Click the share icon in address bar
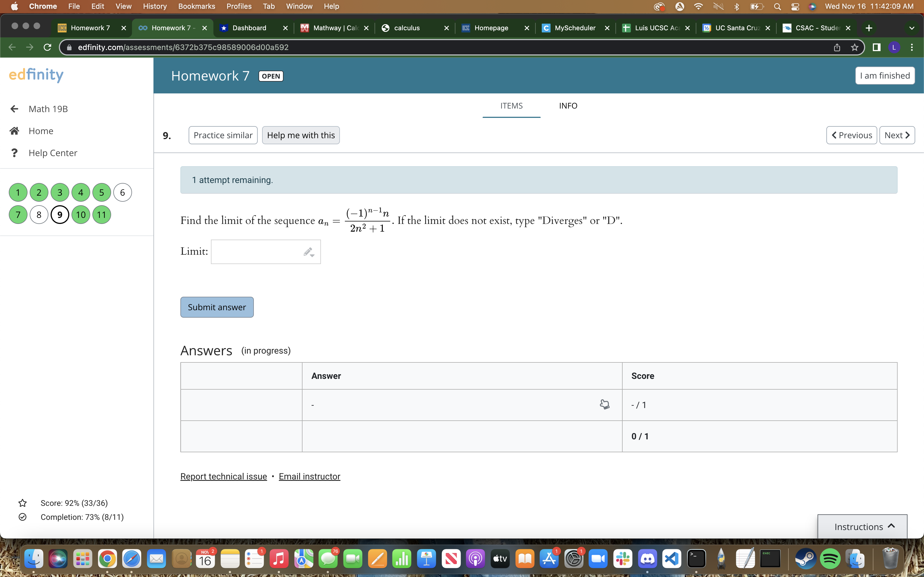 (837, 47)
